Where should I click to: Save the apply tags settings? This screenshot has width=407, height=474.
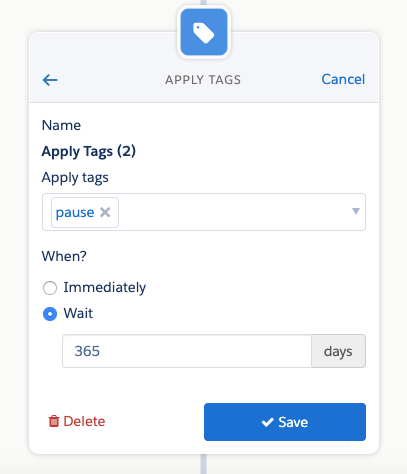pyautogui.click(x=285, y=422)
